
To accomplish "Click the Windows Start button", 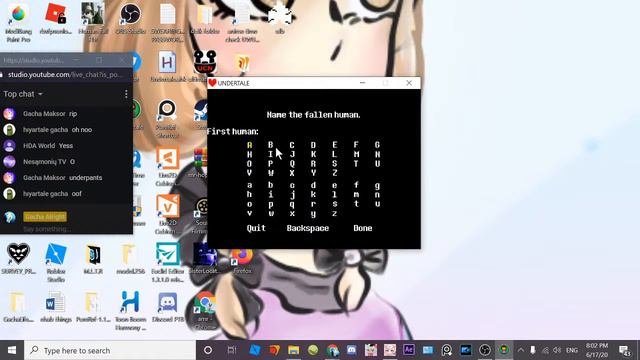I will point(12,350).
